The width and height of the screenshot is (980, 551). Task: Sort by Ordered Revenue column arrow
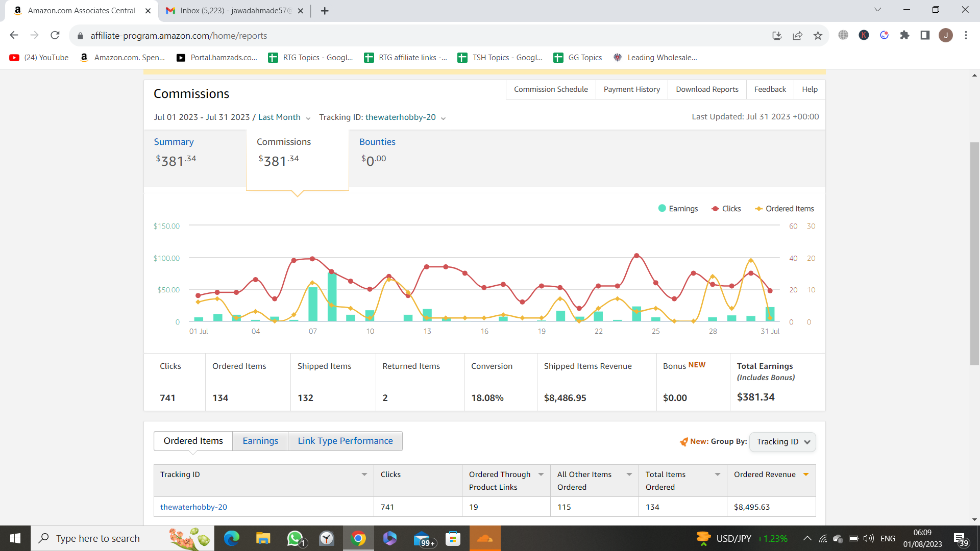(x=806, y=474)
